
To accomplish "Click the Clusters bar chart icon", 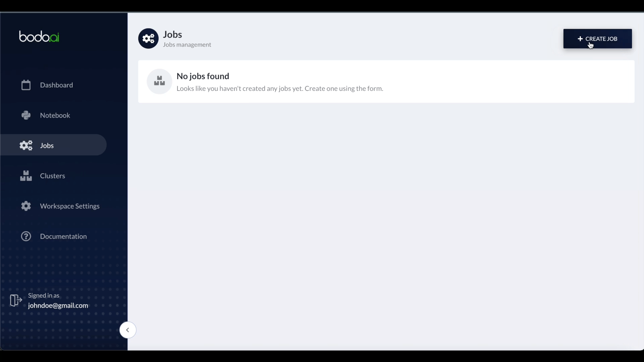I will pyautogui.click(x=25, y=175).
